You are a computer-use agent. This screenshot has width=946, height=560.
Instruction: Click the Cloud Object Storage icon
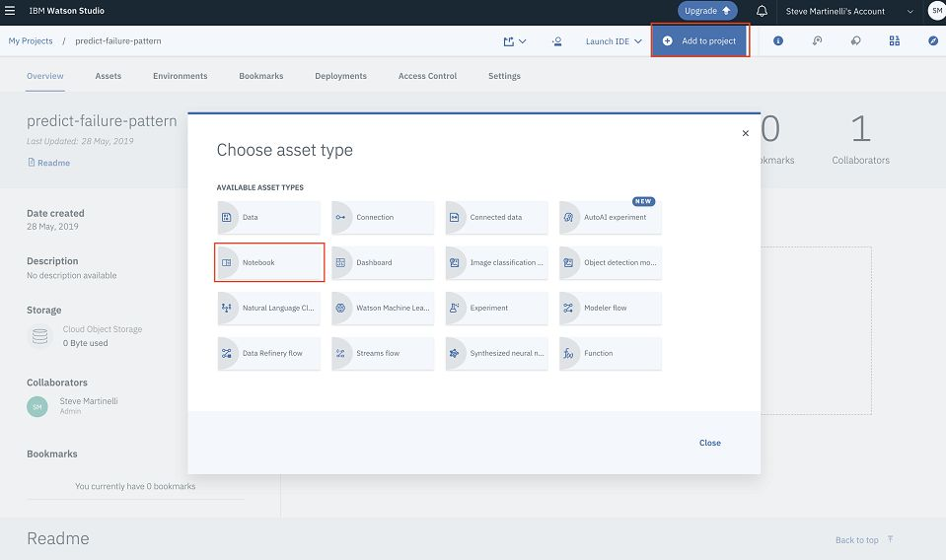point(39,336)
